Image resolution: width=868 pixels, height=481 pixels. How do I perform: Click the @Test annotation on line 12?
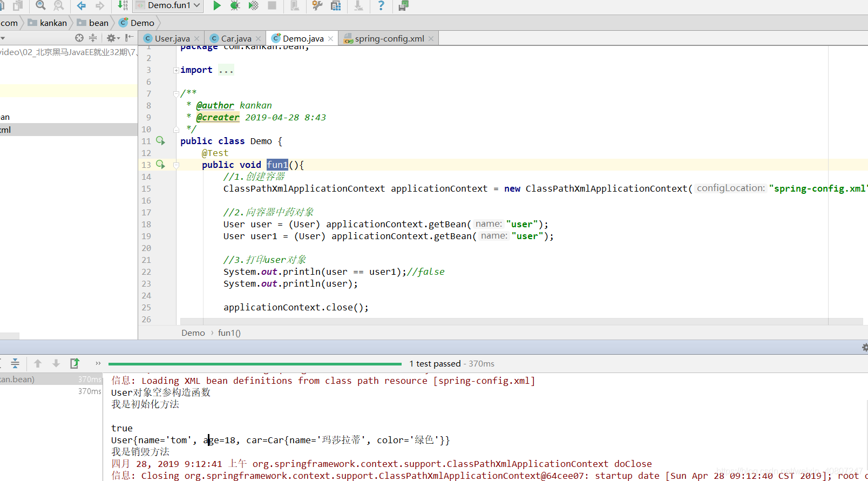(x=215, y=153)
